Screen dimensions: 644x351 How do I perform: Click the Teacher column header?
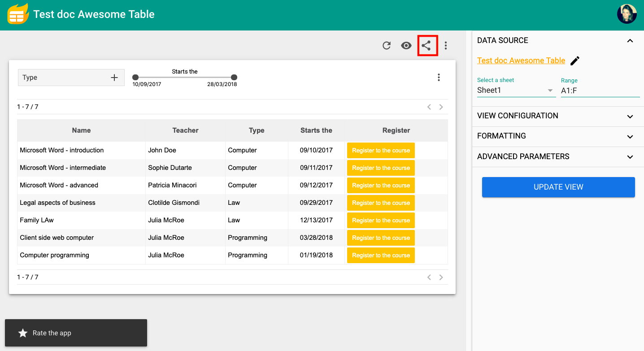click(185, 130)
